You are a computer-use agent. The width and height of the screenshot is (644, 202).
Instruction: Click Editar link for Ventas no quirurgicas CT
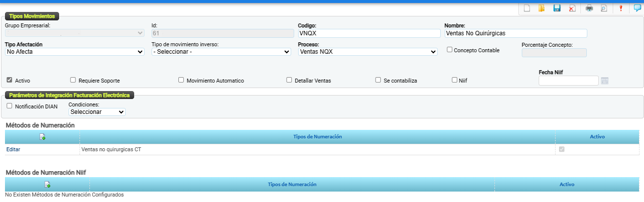click(13, 149)
